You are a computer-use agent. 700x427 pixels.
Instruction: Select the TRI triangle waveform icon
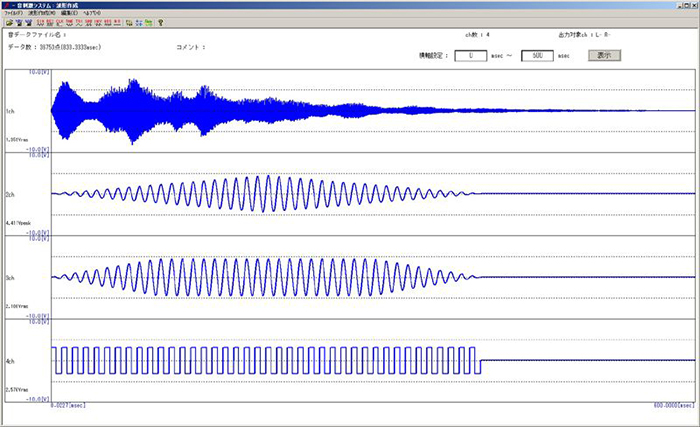[79, 22]
